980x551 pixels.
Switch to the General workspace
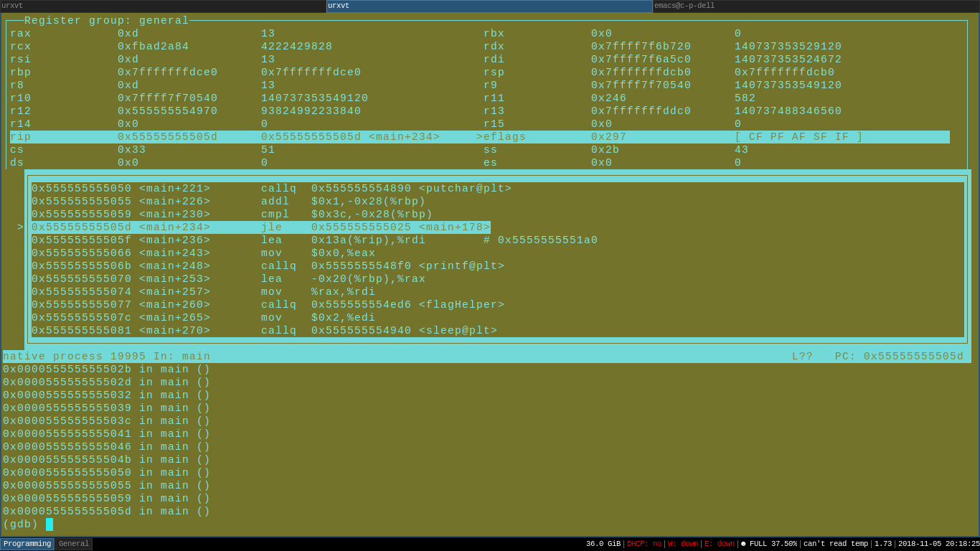[74, 544]
